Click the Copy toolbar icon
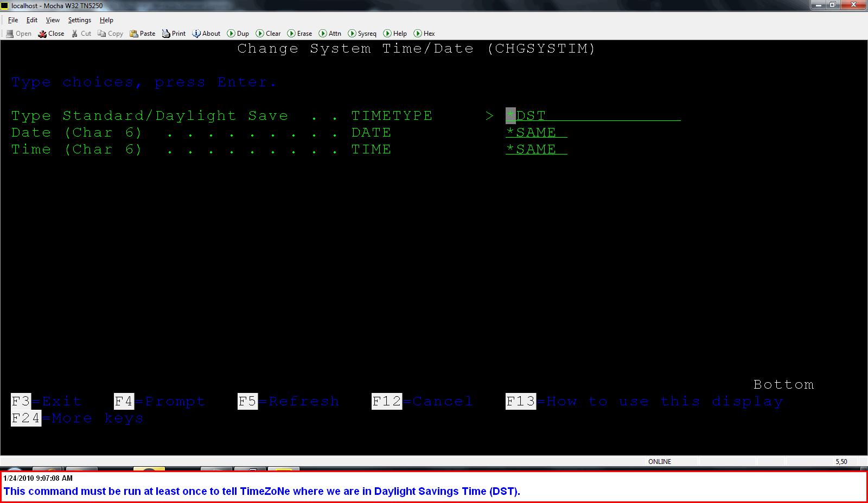The image size is (868, 503). point(102,34)
